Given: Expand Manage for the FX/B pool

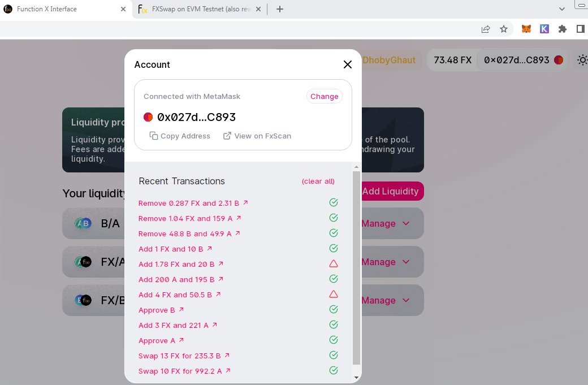Looking at the screenshot, I should tap(386, 300).
